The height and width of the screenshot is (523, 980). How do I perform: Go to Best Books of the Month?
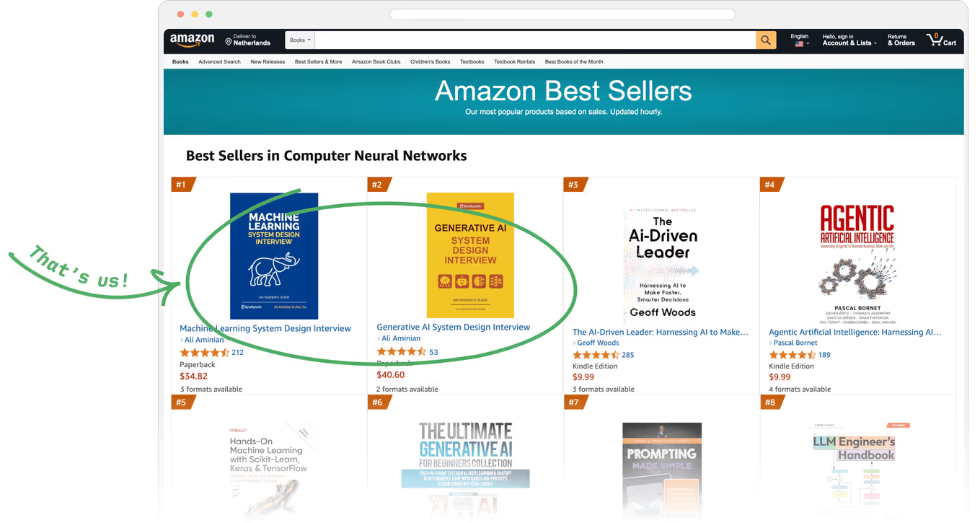point(574,62)
